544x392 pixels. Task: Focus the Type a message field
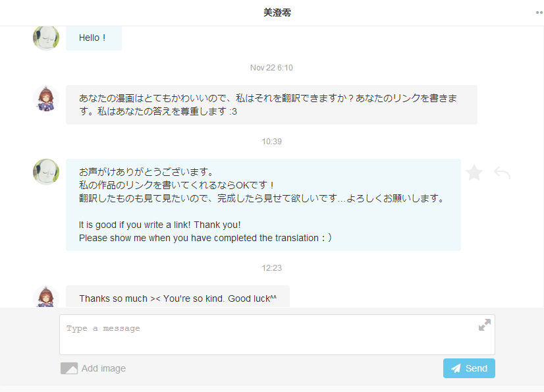277,335
